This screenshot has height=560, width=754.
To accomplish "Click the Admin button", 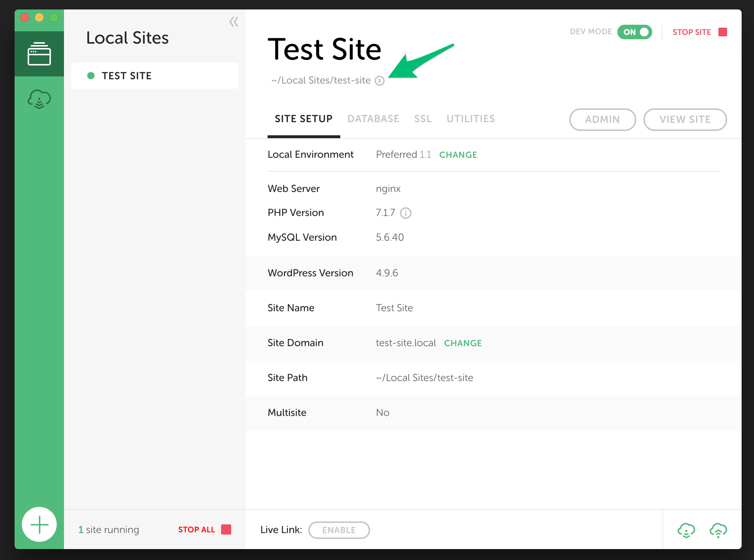I will [602, 119].
